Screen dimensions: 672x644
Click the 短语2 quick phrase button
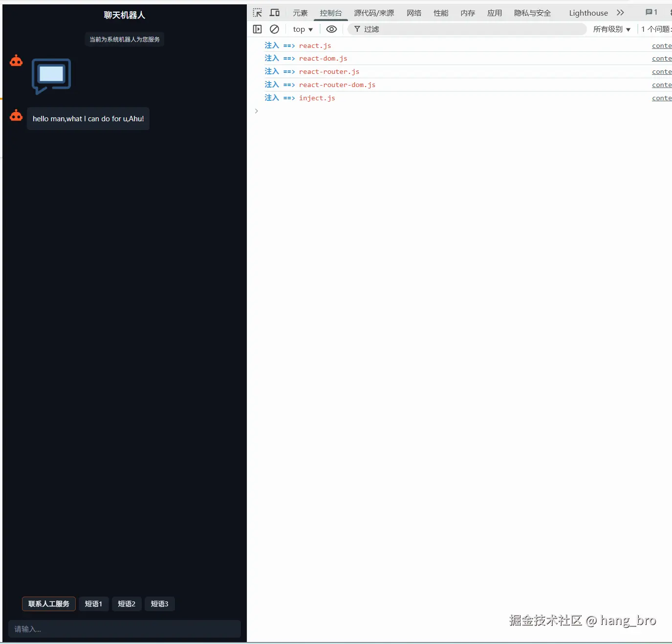pos(127,604)
